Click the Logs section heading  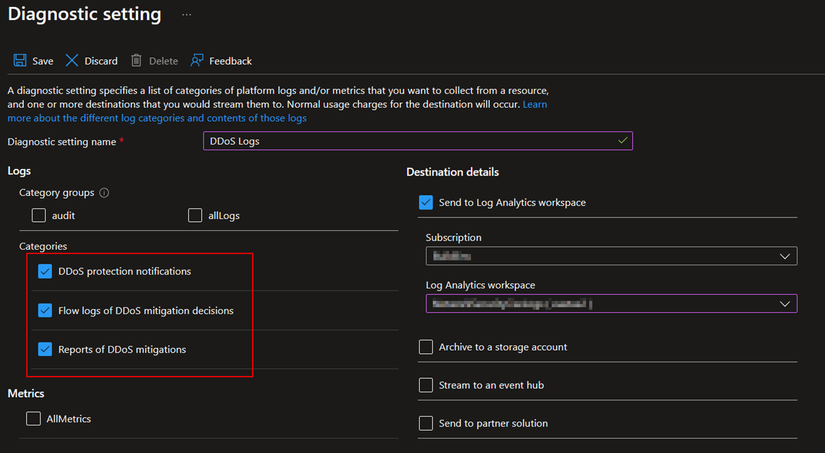pos(19,171)
